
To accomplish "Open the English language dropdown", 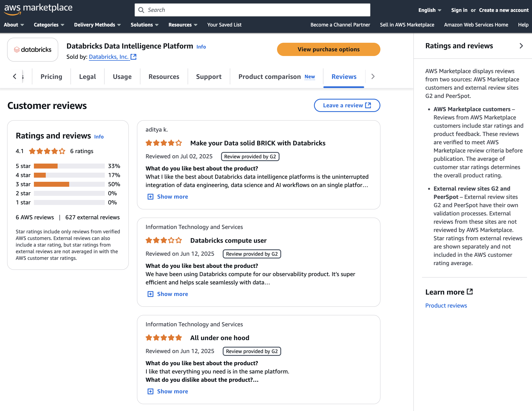I will (429, 10).
